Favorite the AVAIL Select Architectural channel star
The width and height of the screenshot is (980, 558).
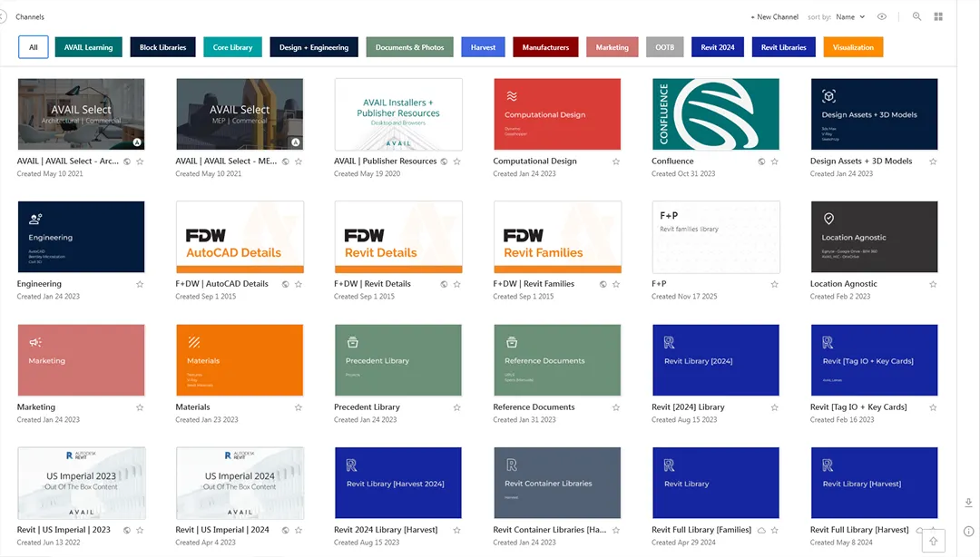(x=140, y=162)
